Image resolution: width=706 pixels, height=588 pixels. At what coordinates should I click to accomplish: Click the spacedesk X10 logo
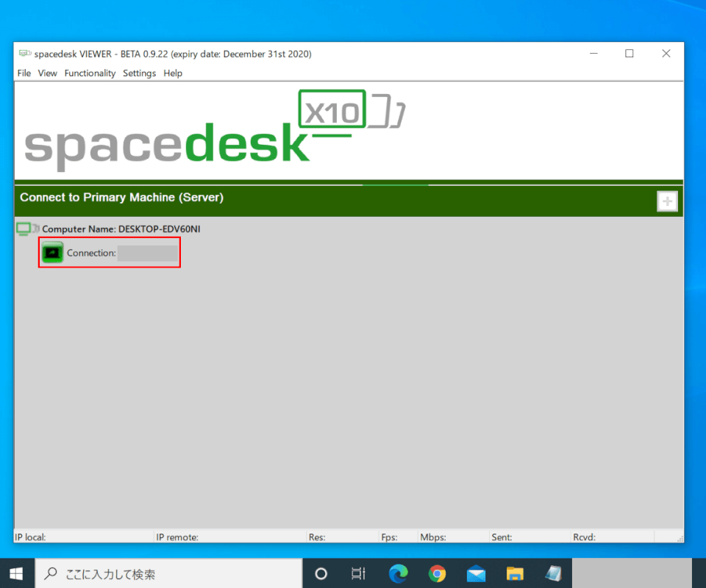click(214, 131)
